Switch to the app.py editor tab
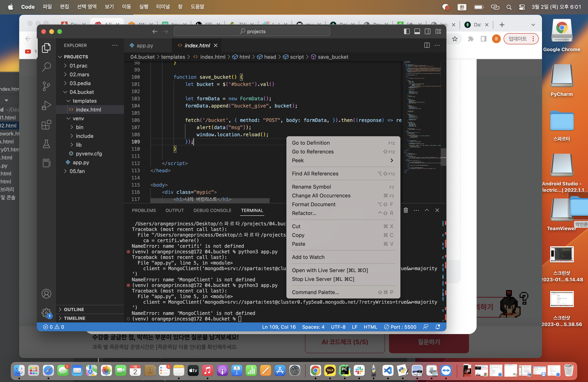Screen dimensions: 588x382 tap(148, 45)
